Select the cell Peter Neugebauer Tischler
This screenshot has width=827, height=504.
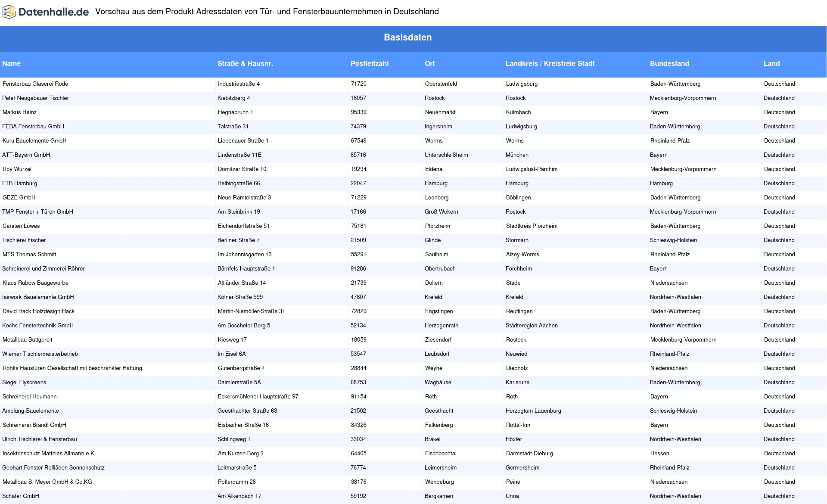108,98
